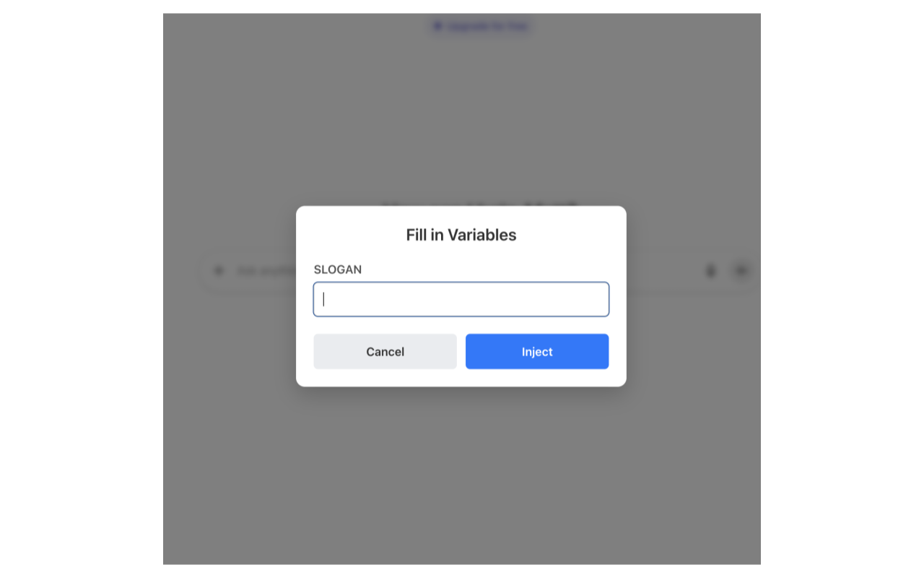Click the white margin left of the page
The width and height of the screenshot is (924, 578).
82,289
